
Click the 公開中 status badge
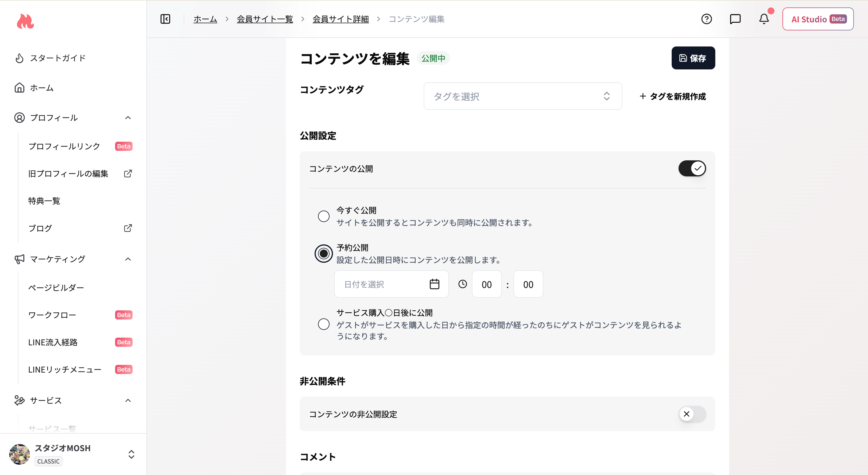433,58
